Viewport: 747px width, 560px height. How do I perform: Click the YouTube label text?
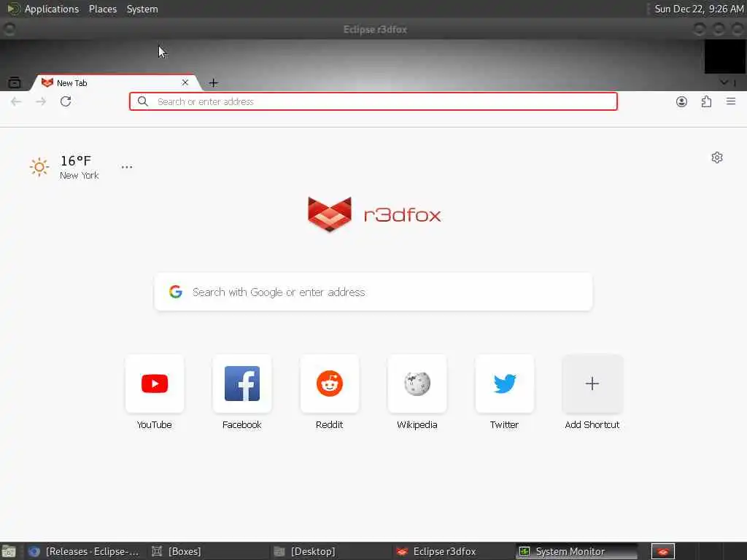(x=155, y=425)
